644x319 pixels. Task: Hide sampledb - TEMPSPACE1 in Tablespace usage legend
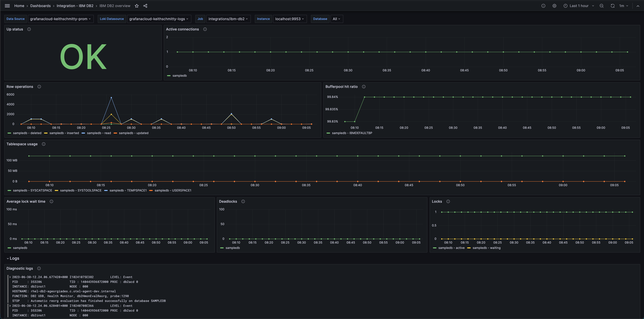(128, 190)
